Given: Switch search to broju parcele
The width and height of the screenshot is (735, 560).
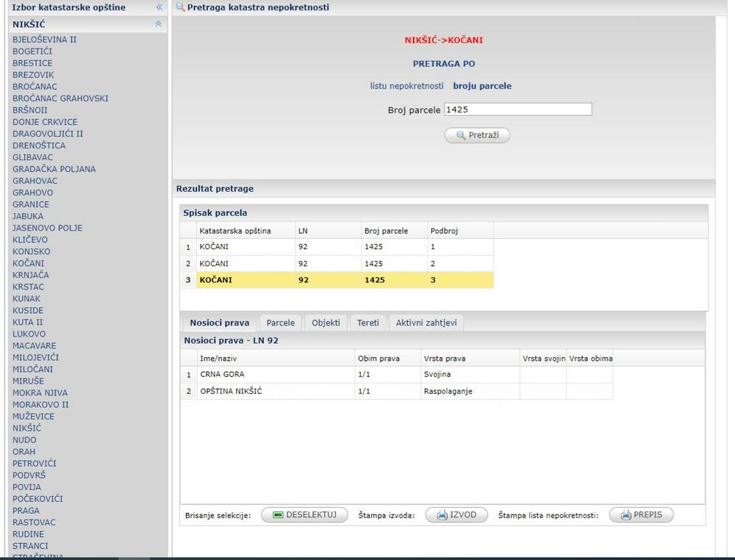Looking at the screenshot, I should pos(482,86).
